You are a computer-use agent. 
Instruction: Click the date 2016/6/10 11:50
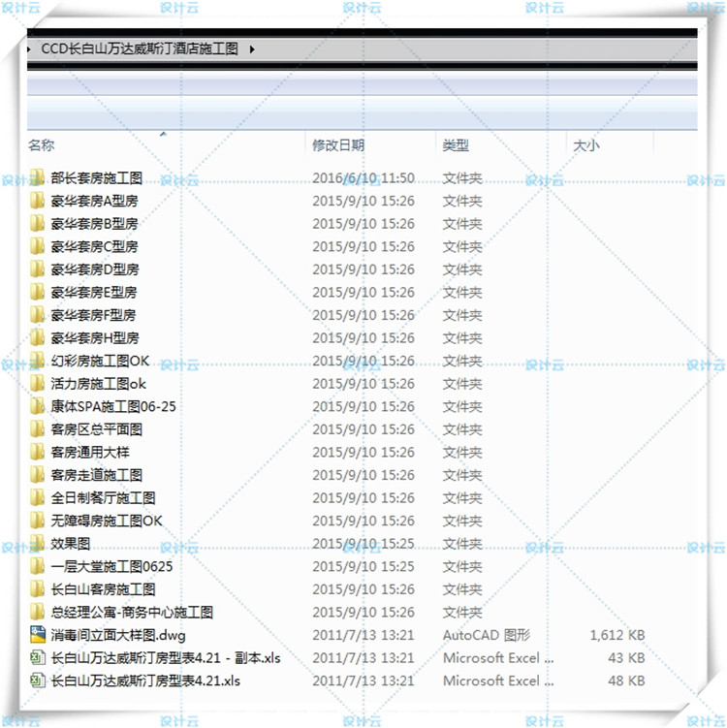click(363, 177)
